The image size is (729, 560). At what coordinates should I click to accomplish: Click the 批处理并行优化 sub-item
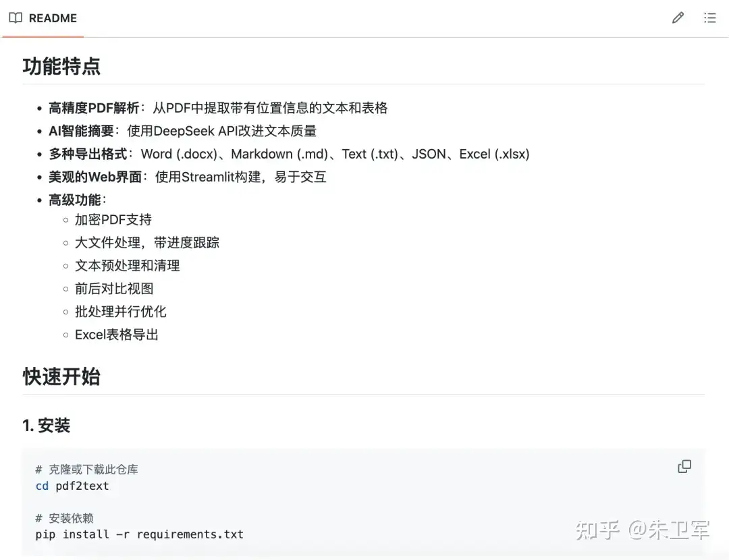(x=121, y=311)
